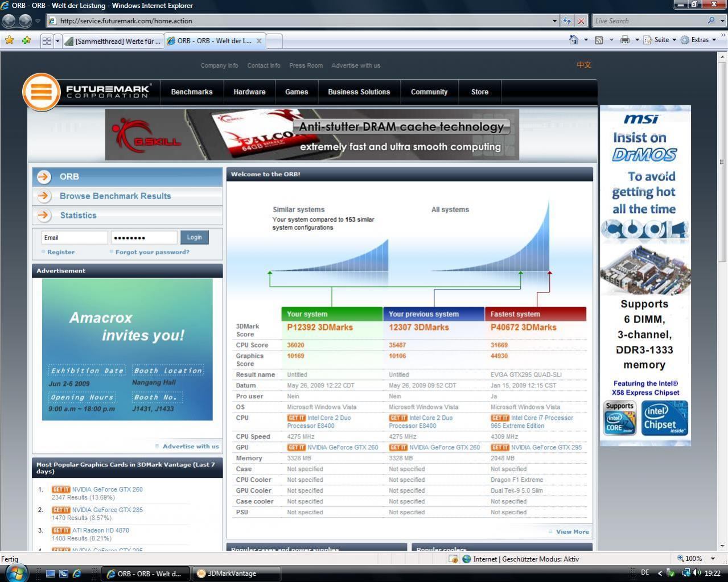Click the Login button

coord(195,237)
